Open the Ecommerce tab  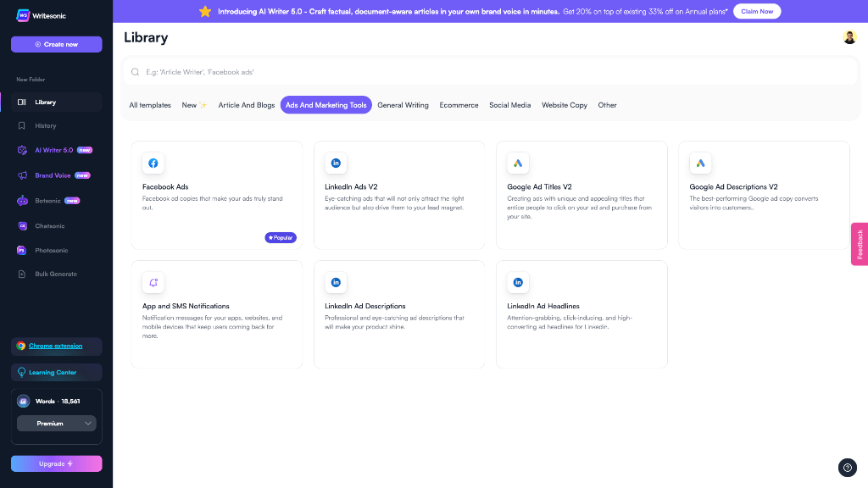459,105
